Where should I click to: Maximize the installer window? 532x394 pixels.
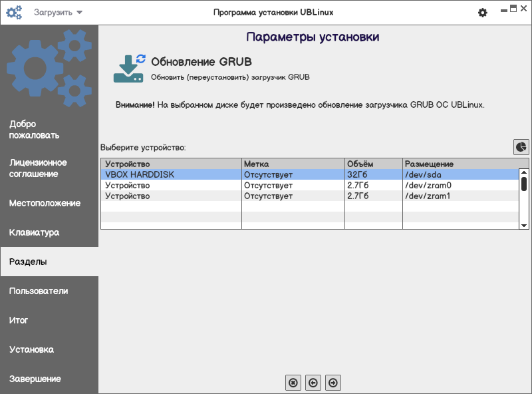513,9
